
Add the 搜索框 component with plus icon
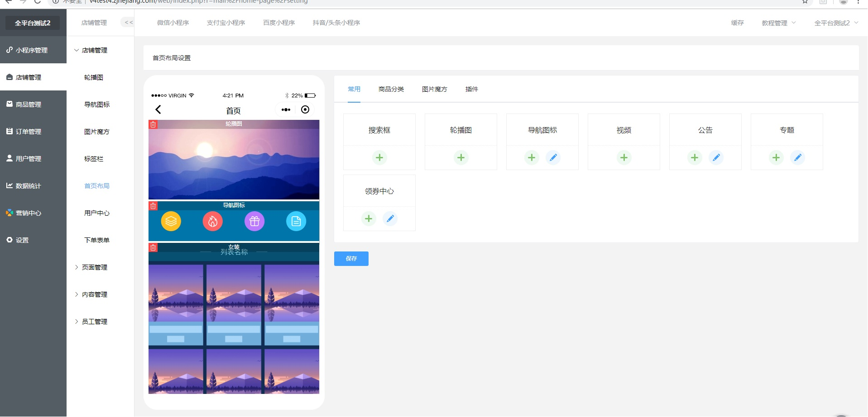pos(379,157)
